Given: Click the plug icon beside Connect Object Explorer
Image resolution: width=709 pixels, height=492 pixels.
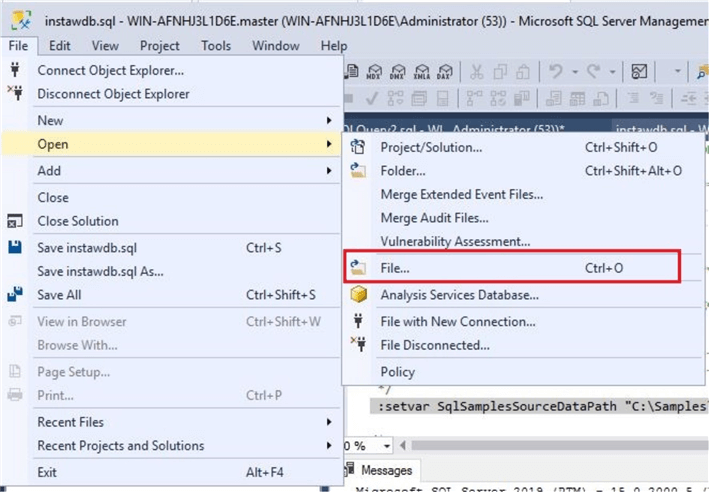Looking at the screenshot, I should click(x=15, y=70).
